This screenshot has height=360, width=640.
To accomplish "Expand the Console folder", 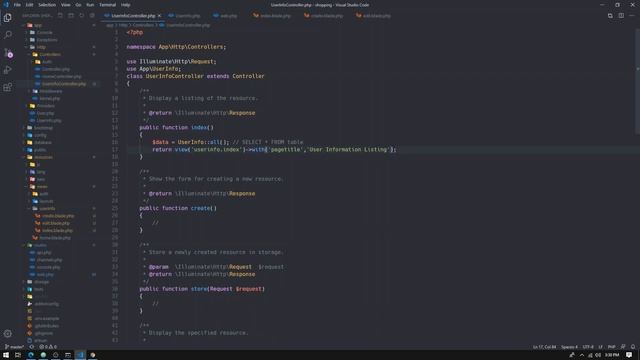I will click(45, 33).
